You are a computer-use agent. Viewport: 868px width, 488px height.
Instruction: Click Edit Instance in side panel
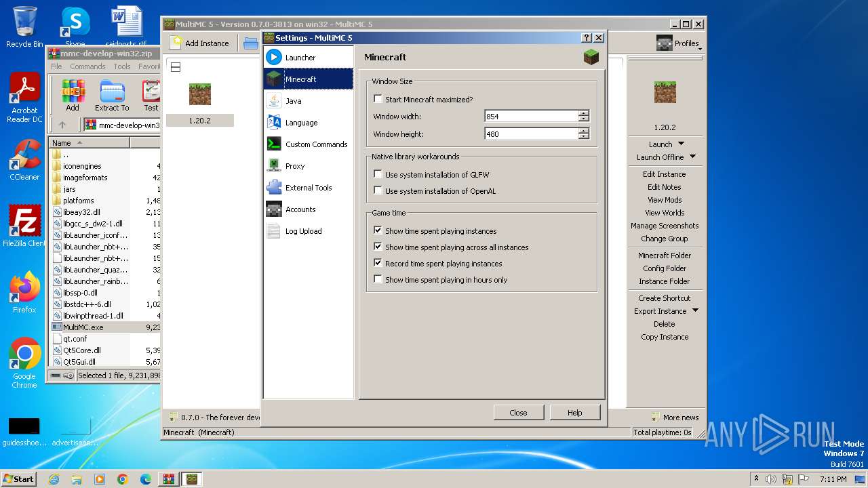665,174
